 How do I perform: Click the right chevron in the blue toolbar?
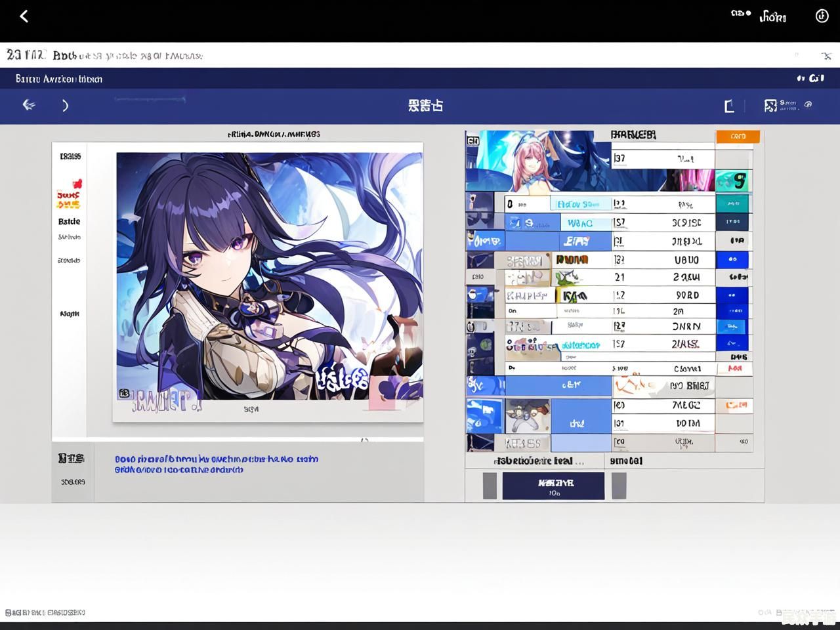[65, 106]
